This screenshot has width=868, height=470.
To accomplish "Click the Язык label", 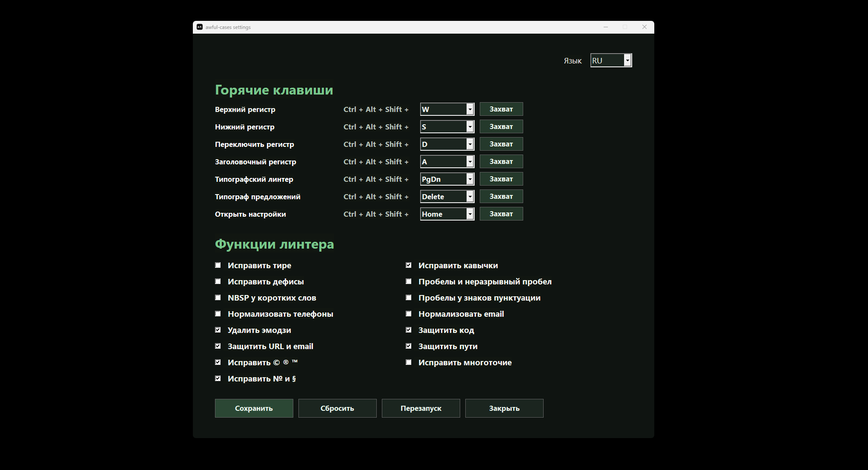I will pos(573,61).
